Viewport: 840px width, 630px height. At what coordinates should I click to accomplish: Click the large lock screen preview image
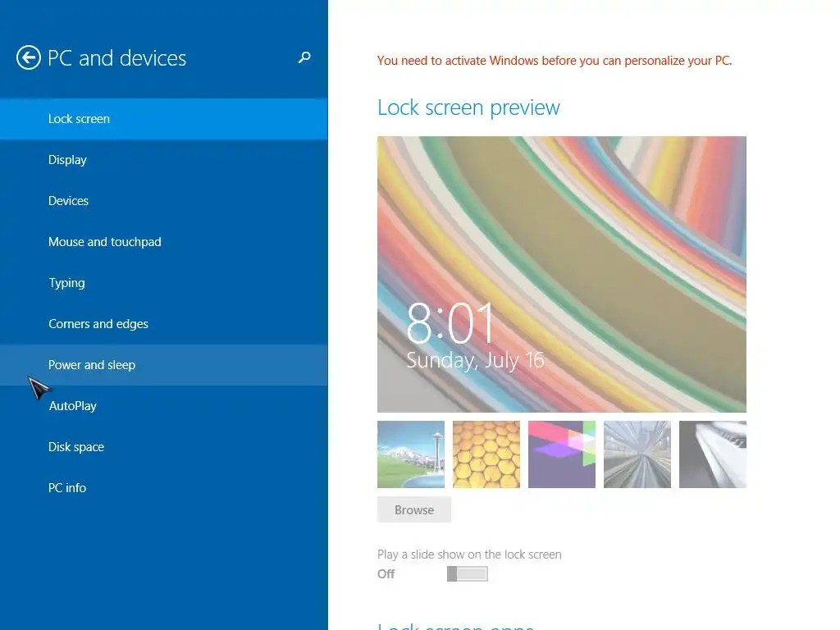[x=562, y=274]
